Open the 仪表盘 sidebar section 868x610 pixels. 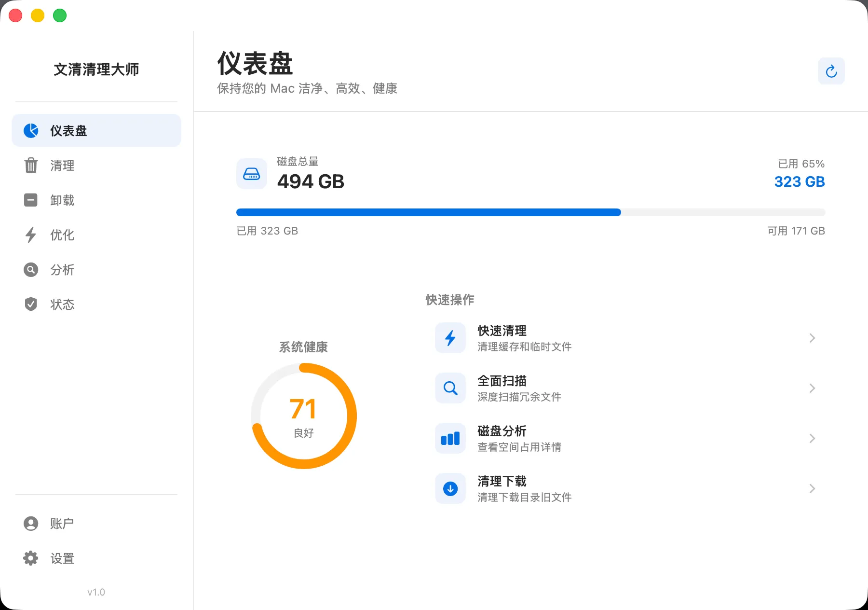pyautogui.click(x=96, y=130)
